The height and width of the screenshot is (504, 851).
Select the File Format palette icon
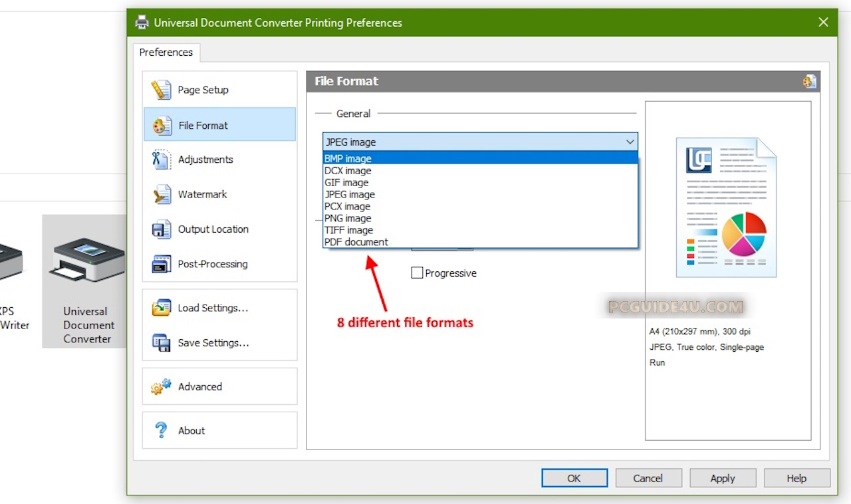point(162,125)
